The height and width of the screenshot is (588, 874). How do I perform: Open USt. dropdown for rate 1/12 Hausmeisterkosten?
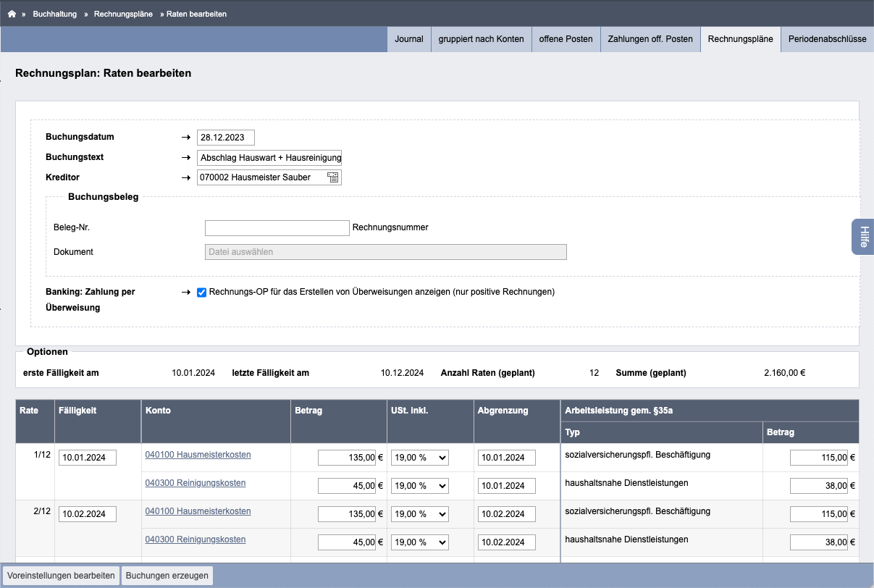[419, 458]
